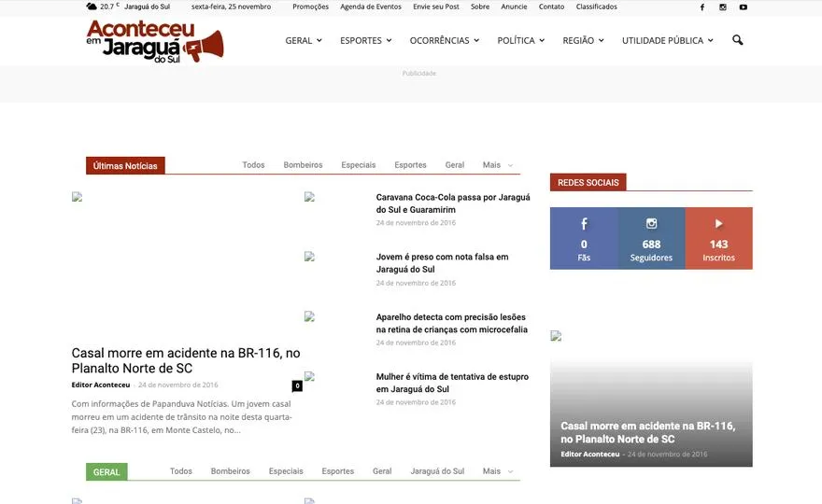The image size is (822, 504).
Task: Select Bombeiros tab in Últimas Notícias
Action: click(303, 165)
